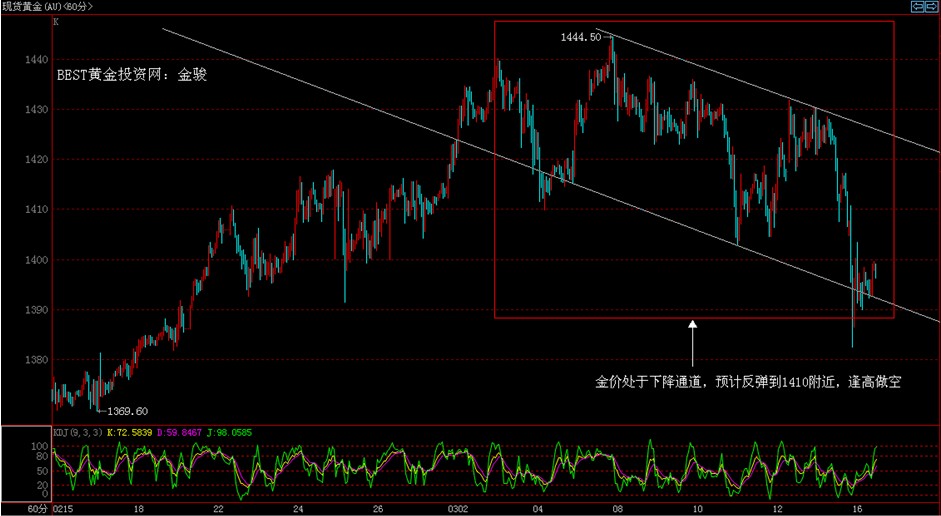
Task: Click the 0215 date on time axis
Action: click(x=62, y=509)
